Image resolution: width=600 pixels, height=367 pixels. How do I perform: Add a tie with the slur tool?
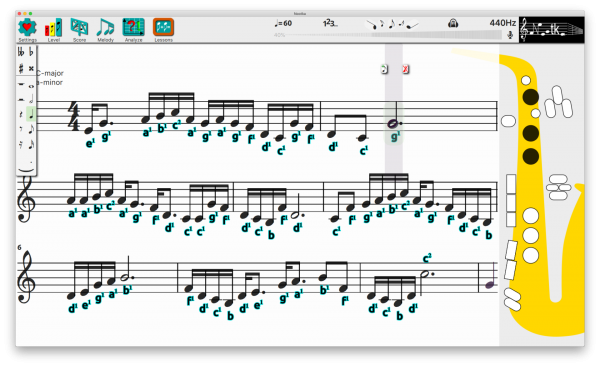click(x=26, y=169)
